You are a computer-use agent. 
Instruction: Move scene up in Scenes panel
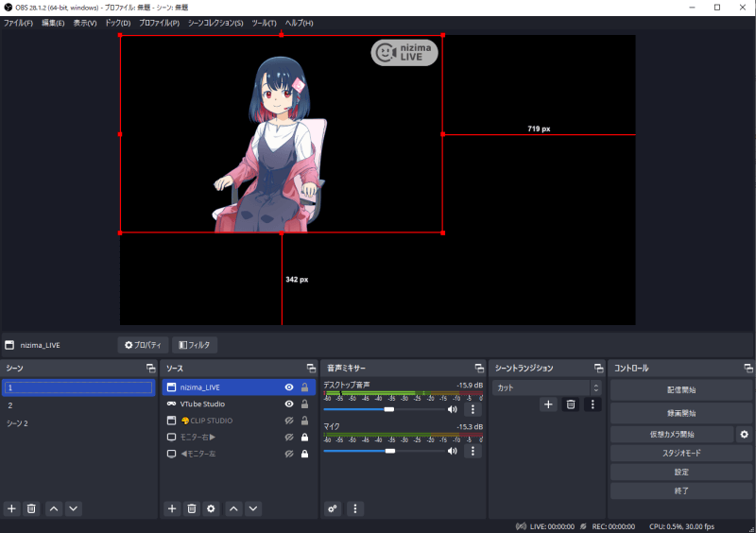54,508
